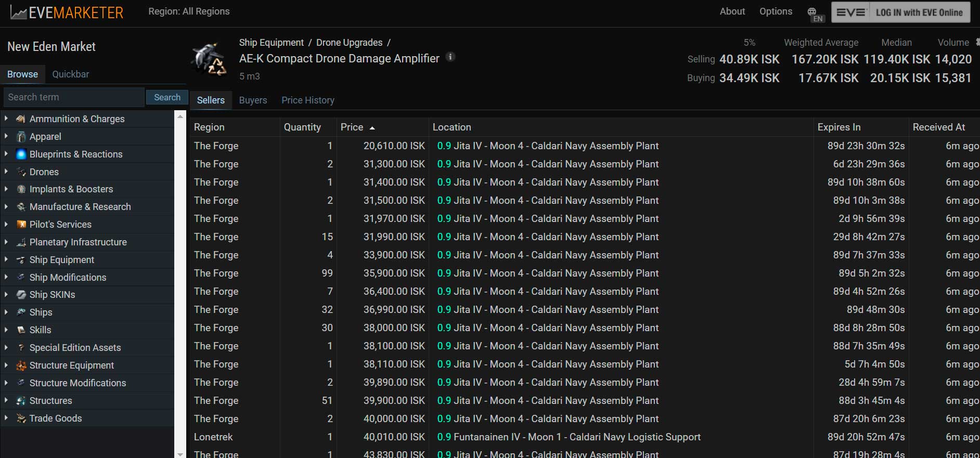Open the Price History tab

[308, 100]
